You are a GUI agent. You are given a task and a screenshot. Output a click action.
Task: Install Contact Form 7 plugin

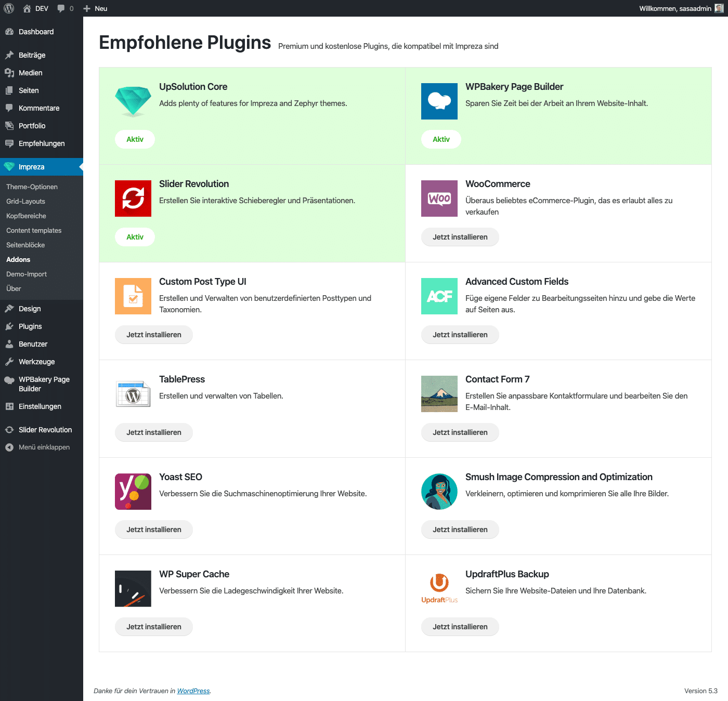coord(460,432)
